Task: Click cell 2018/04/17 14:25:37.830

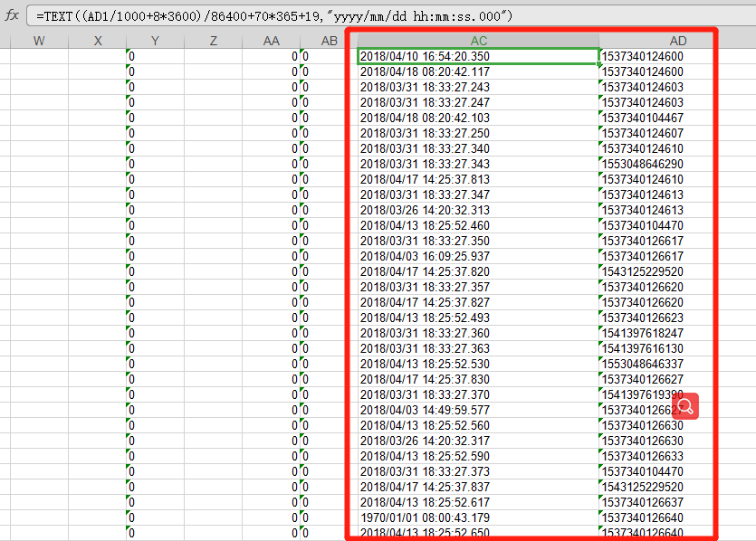Action: (478, 380)
